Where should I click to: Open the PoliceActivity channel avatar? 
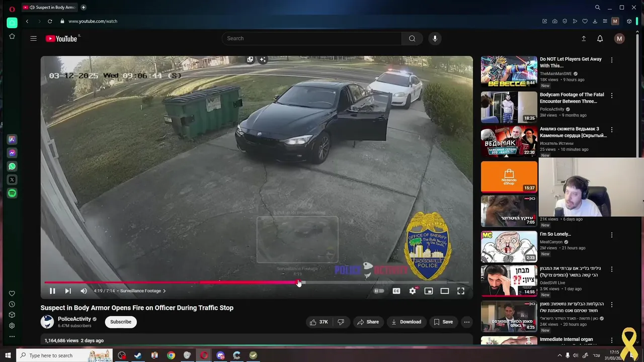click(x=47, y=322)
